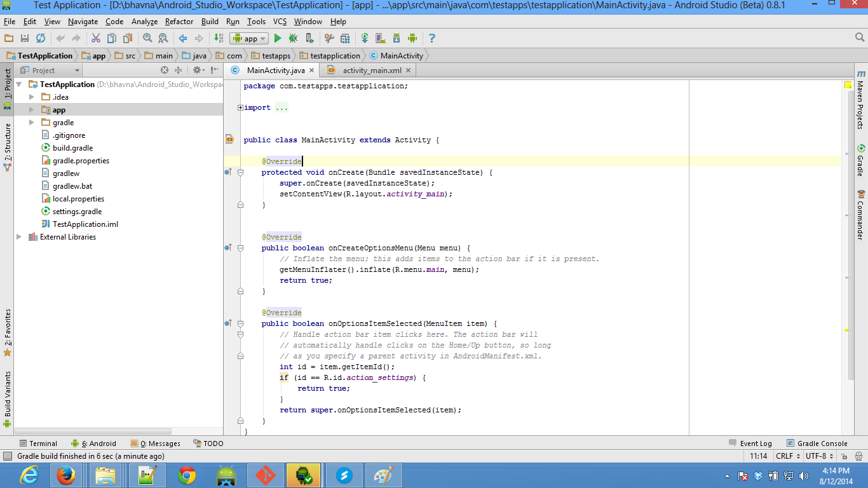Open the Project view selector dropdown
Viewport: 868px width, 488px height.
50,71
